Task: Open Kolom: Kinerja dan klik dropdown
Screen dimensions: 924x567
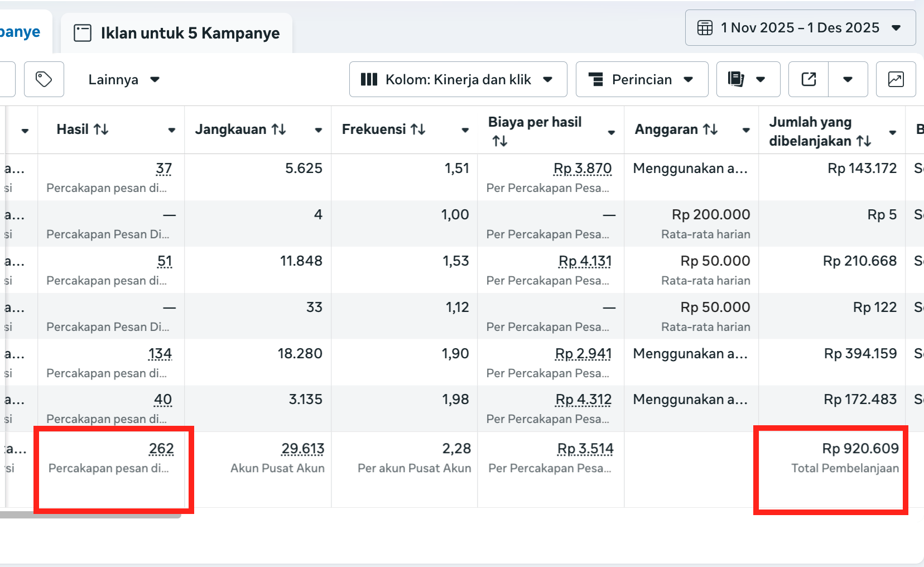Action: (458, 79)
